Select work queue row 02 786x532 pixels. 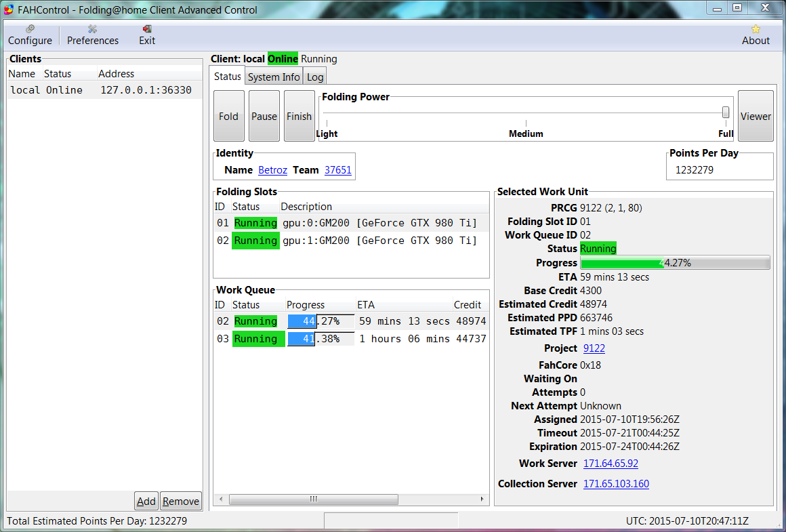(x=352, y=321)
